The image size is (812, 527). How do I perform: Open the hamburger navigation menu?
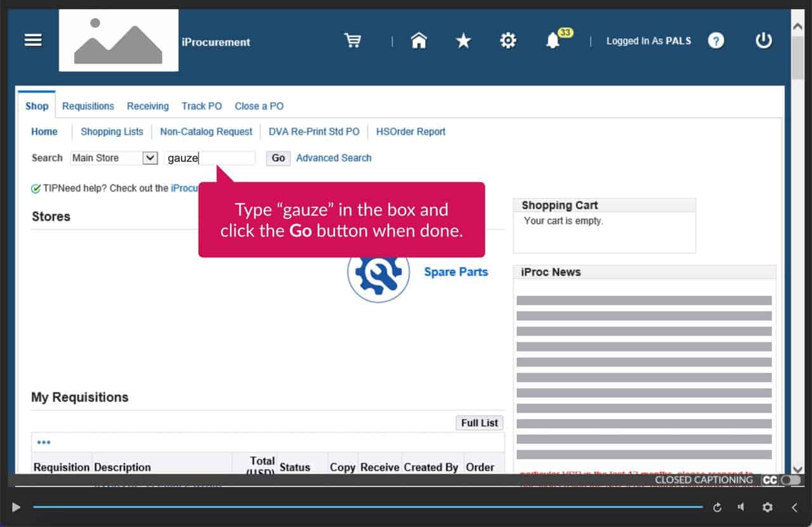[x=33, y=40]
